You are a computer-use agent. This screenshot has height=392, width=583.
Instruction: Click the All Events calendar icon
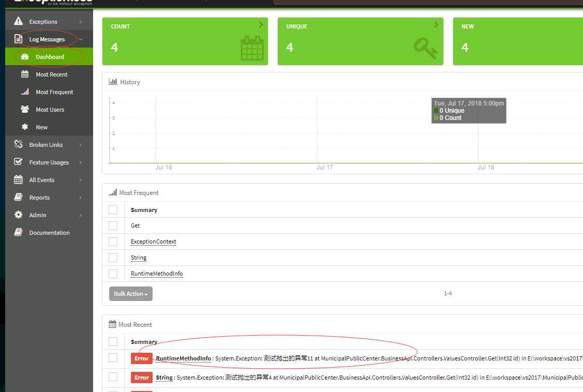[18, 179]
